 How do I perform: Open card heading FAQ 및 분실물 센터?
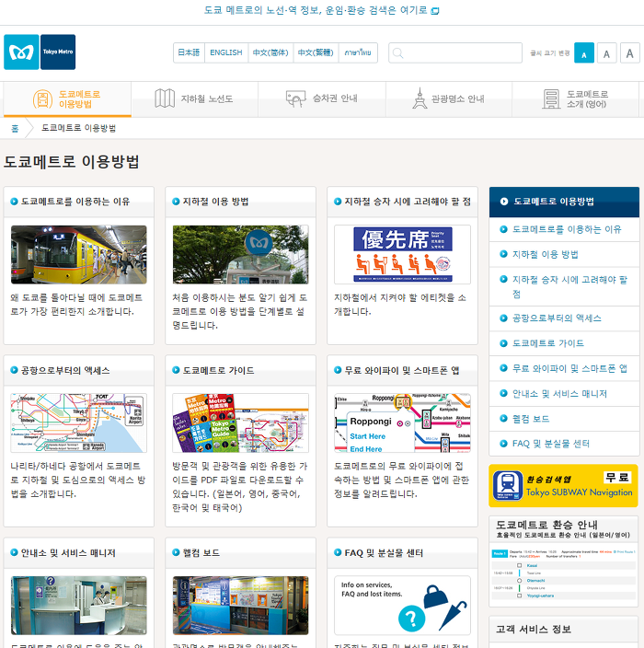click(384, 553)
